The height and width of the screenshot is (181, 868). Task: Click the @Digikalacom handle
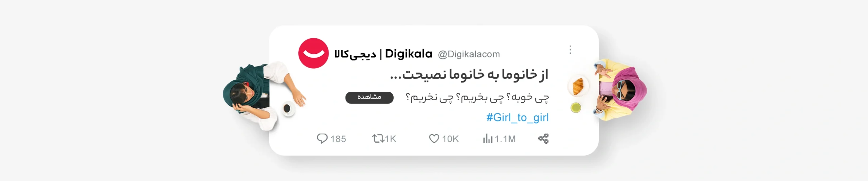[x=469, y=54]
